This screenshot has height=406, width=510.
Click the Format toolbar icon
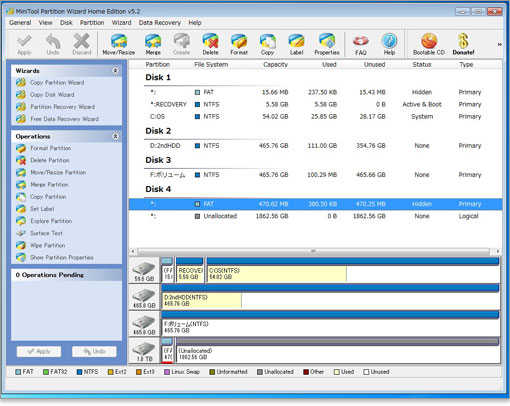coord(239,44)
